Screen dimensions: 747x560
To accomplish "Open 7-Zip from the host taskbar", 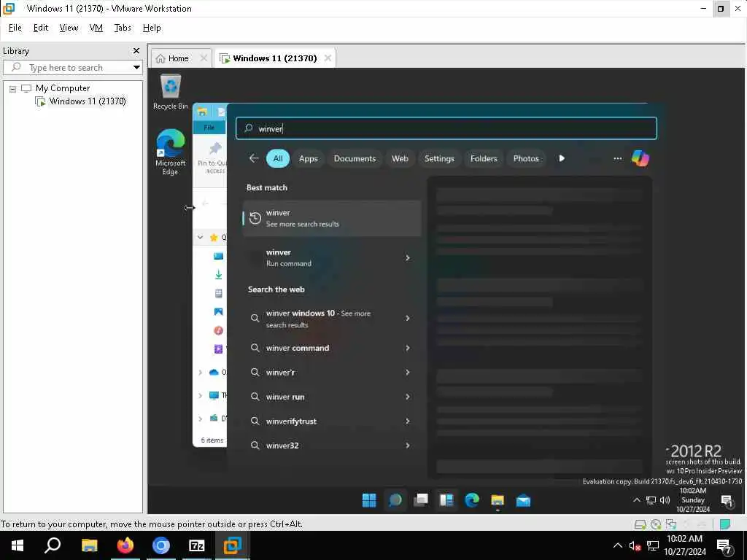I will 196,545.
